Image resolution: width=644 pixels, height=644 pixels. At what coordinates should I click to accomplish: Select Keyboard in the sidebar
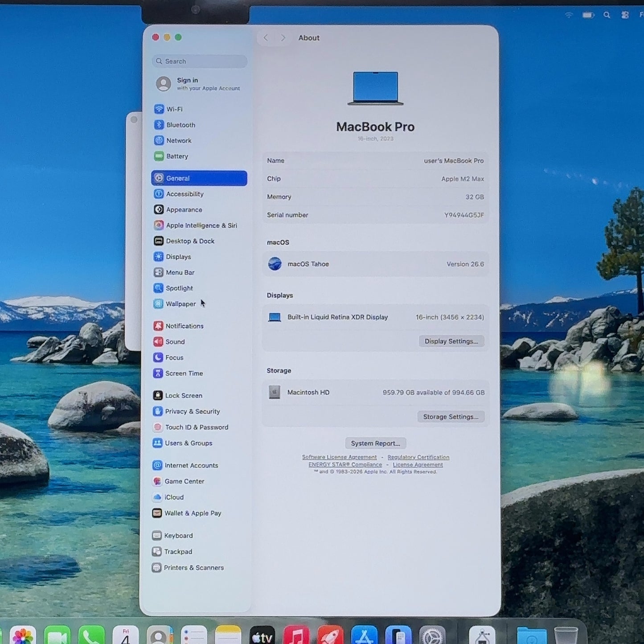pyautogui.click(x=199, y=536)
